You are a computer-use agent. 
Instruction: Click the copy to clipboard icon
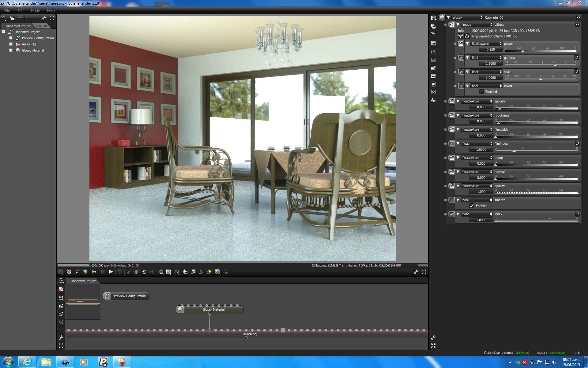(x=185, y=272)
